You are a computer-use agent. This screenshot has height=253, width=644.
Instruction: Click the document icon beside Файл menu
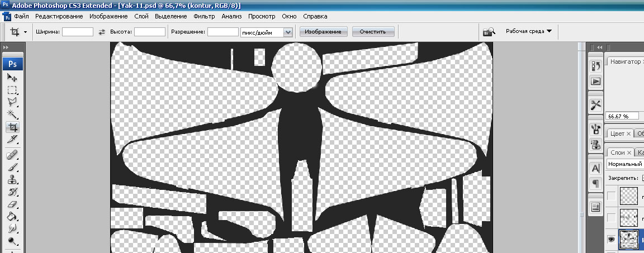[x=6, y=16]
